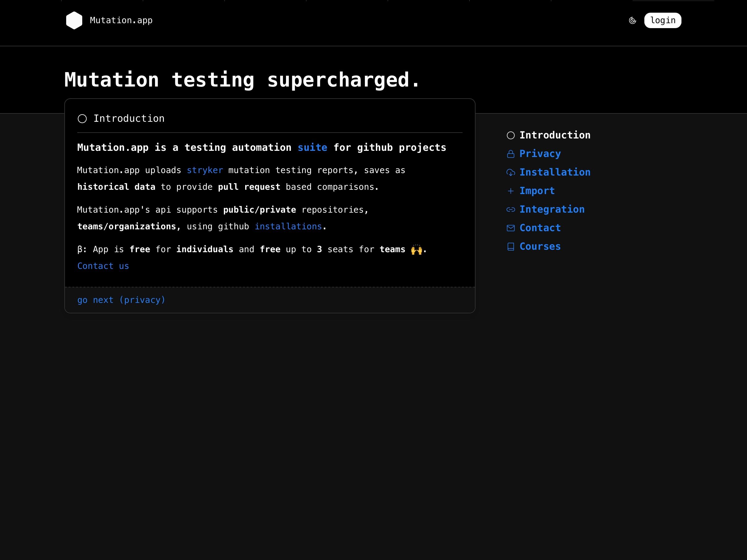
Task: Toggle the theme switcher in the top bar
Action: click(633, 20)
